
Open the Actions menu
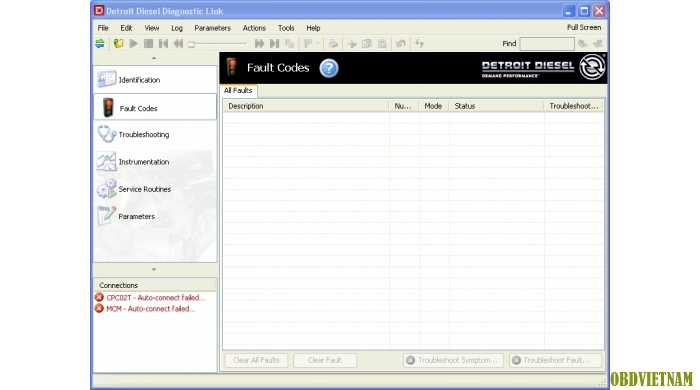click(254, 28)
